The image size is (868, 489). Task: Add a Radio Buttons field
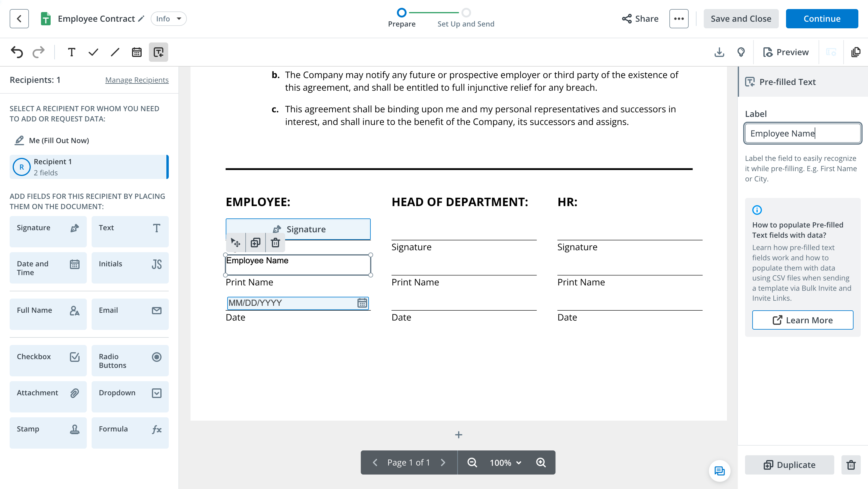[130, 360]
